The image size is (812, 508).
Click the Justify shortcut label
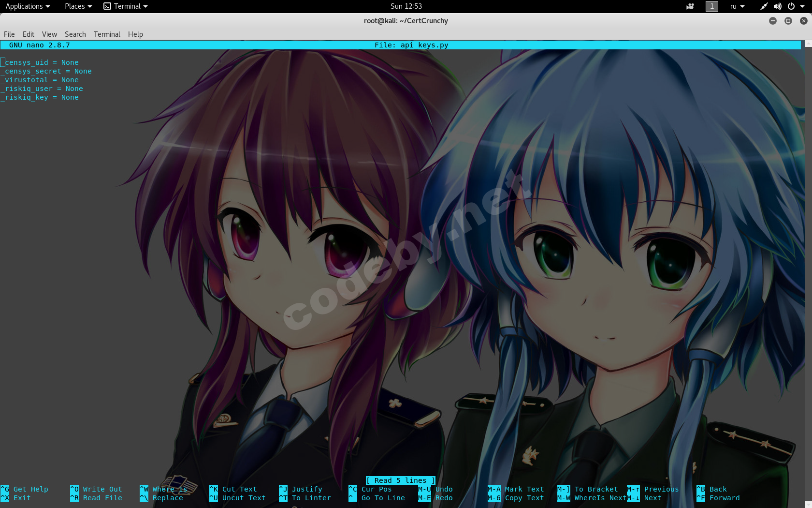(x=307, y=489)
